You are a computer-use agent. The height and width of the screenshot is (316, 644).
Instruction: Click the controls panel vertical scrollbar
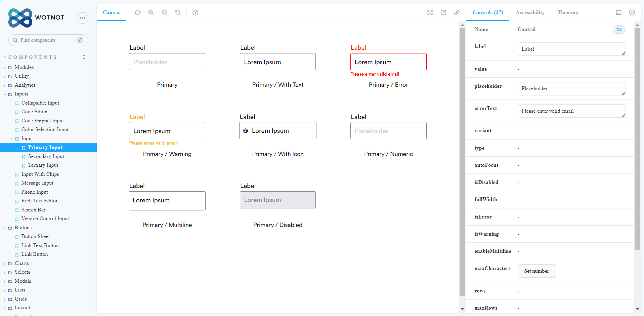pyautogui.click(x=637, y=139)
